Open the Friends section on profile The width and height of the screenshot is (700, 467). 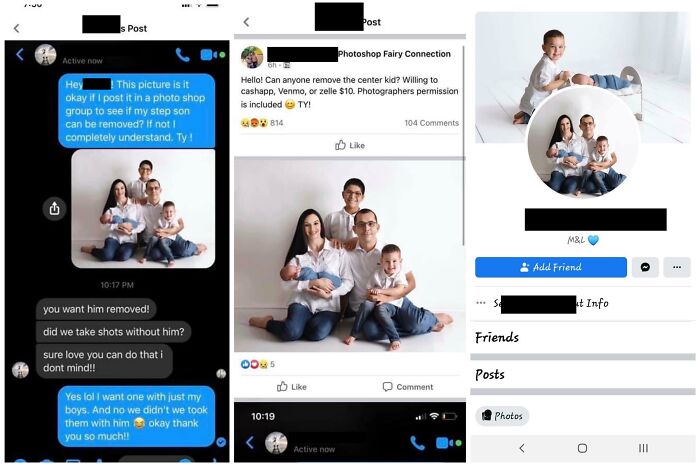pos(497,337)
